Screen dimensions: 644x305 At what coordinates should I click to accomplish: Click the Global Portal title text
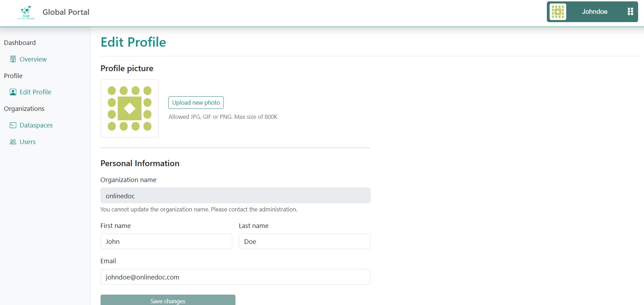(x=66, y=12)
